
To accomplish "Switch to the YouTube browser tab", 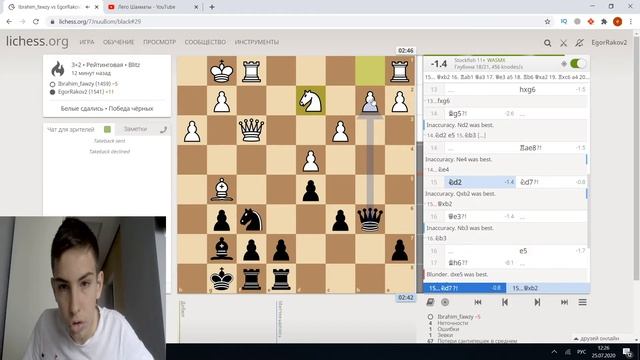I will click(x=153, y=7).
